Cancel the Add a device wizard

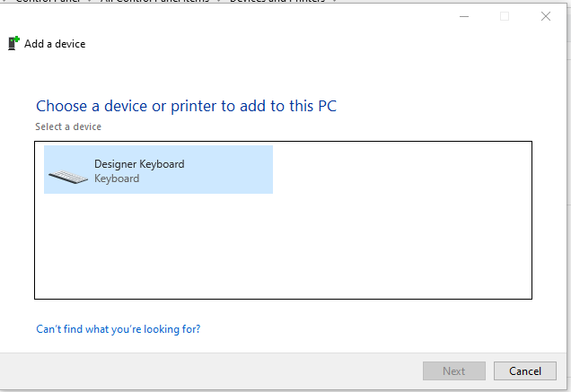pos(524,370)
